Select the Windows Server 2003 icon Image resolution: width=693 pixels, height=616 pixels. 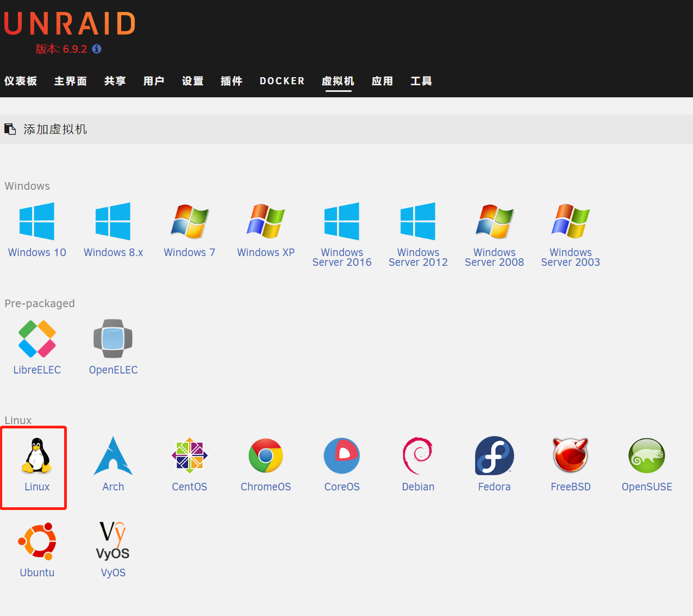tap(571, 221)
